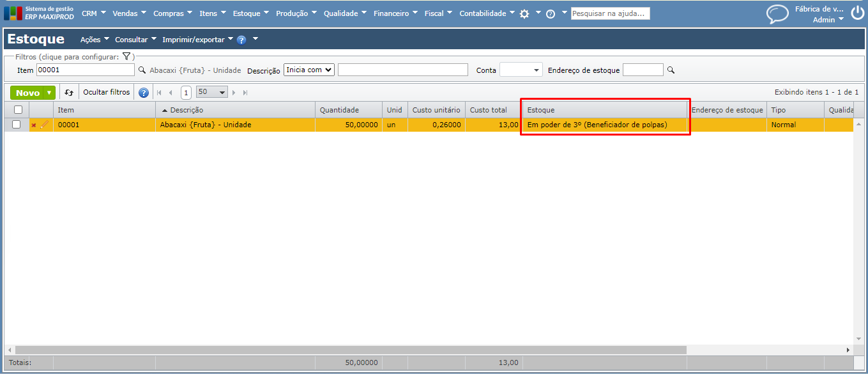Click the Descrição filter text field
The height and width of the screenshot is (374, 868).
(403, 70)
